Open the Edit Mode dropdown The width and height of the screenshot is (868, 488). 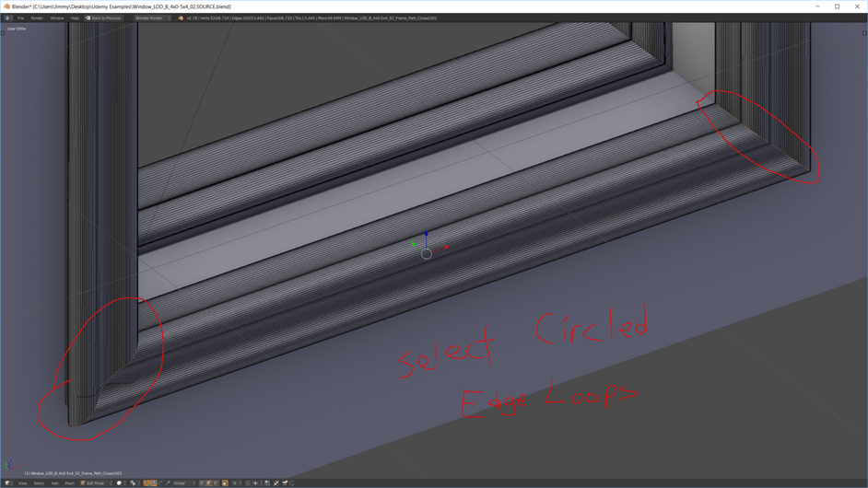pos(96,483)
